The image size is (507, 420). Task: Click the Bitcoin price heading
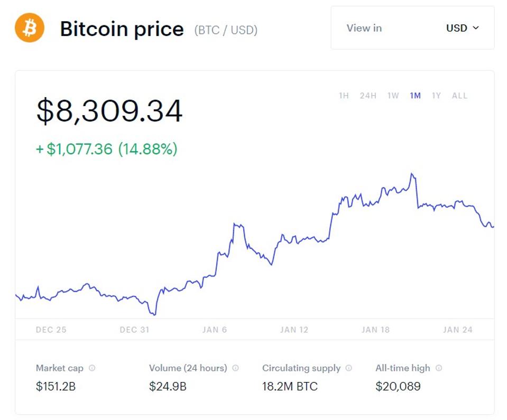[x=122, y=29]
